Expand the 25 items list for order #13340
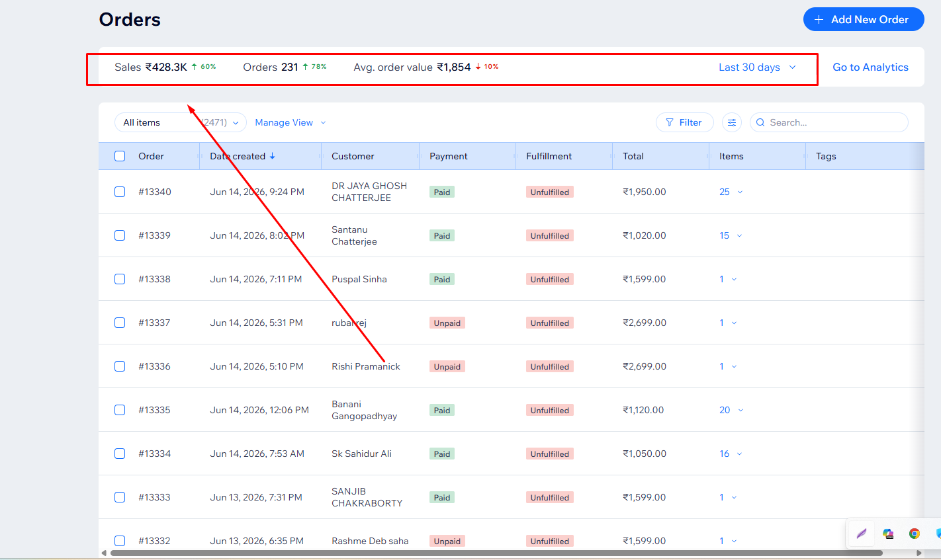The height and width of the screenshot is (560, 941). coord(731,192)
